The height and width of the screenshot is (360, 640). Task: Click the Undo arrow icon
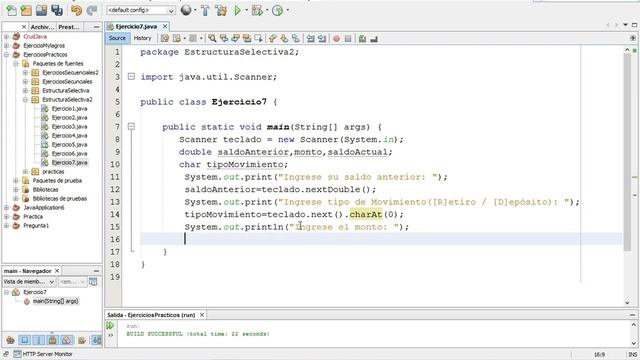pyautogui.click(x=76, y=10)
